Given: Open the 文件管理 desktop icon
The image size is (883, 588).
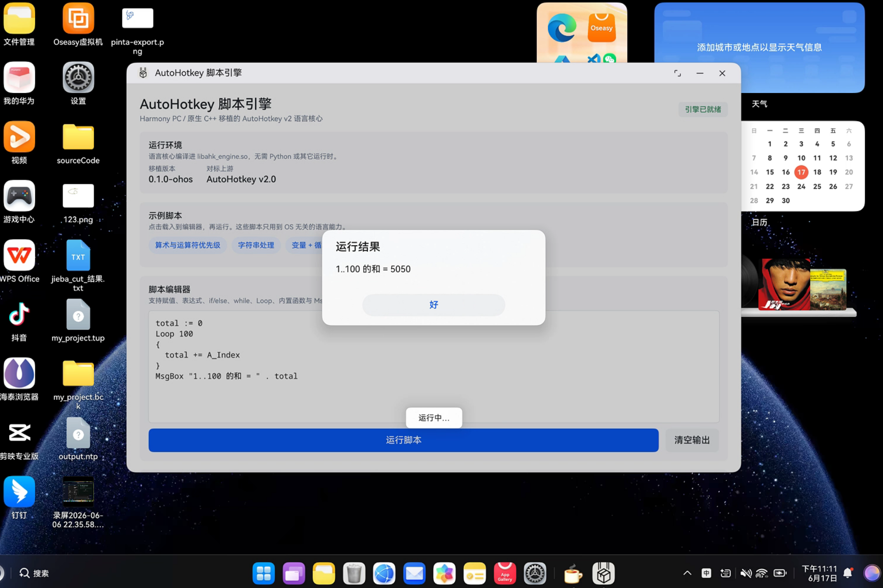Looking at the screenshot, I should (19, 19).
